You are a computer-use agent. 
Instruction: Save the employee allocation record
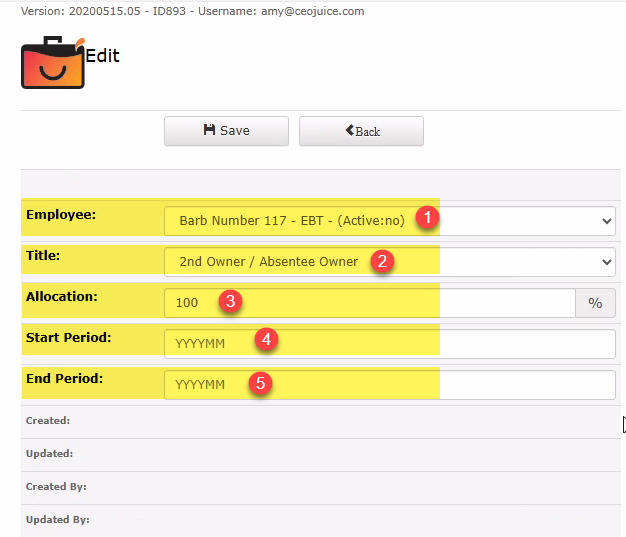(226, 131)
